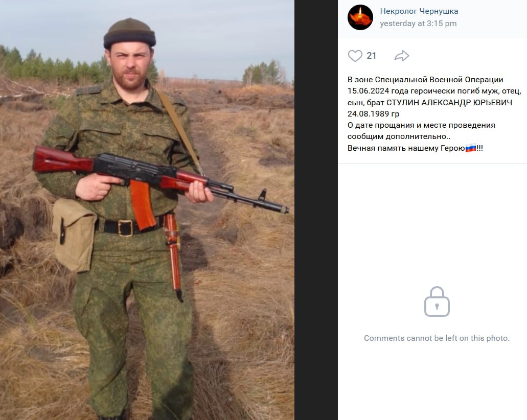Like the photo with the heart icon
This screenshot has height=420, width=527.
pos(355,56)
